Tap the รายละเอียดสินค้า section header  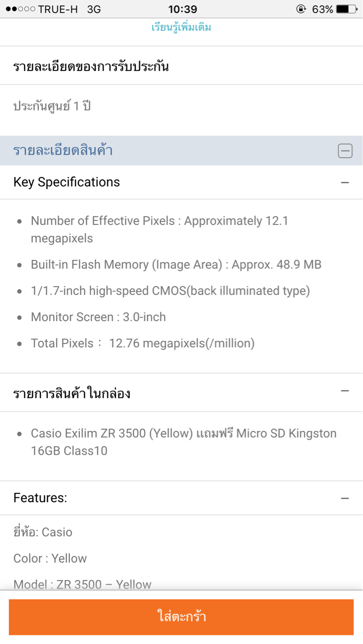coord(63,151)
